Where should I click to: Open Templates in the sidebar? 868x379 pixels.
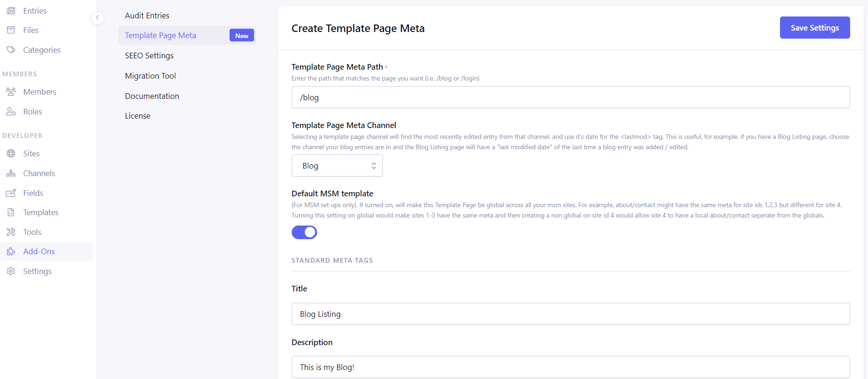point(41,212)
